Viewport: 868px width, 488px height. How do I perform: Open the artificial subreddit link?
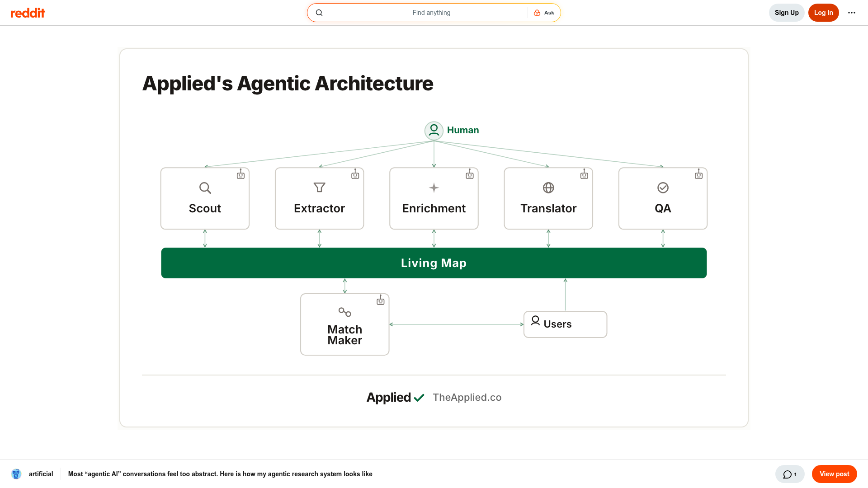(x=41, y=474)
